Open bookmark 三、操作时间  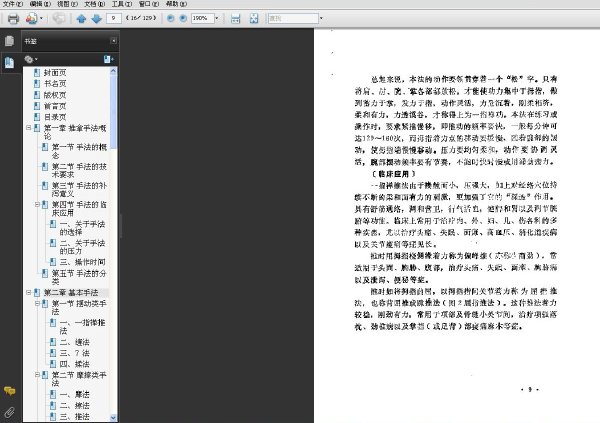(82, 262)
